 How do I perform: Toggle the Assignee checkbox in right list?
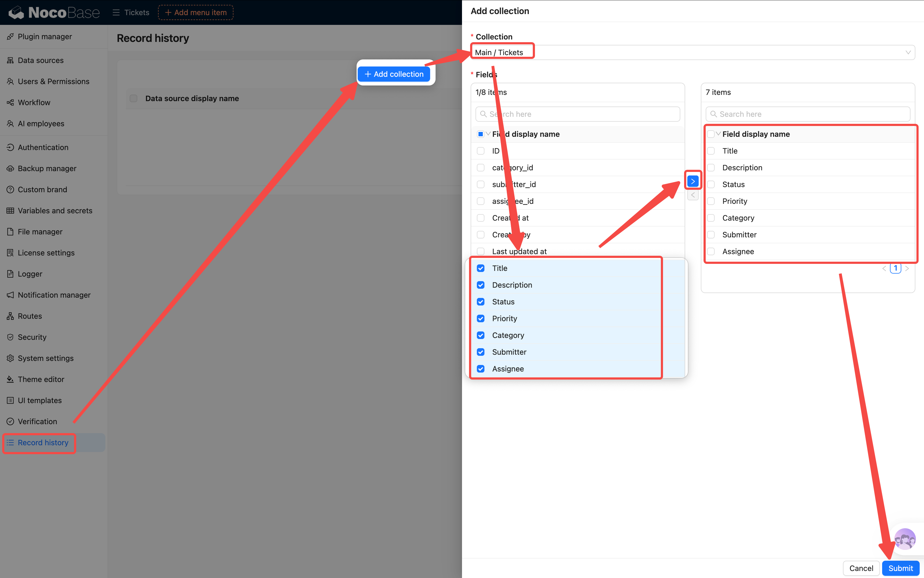pos(711,251)
